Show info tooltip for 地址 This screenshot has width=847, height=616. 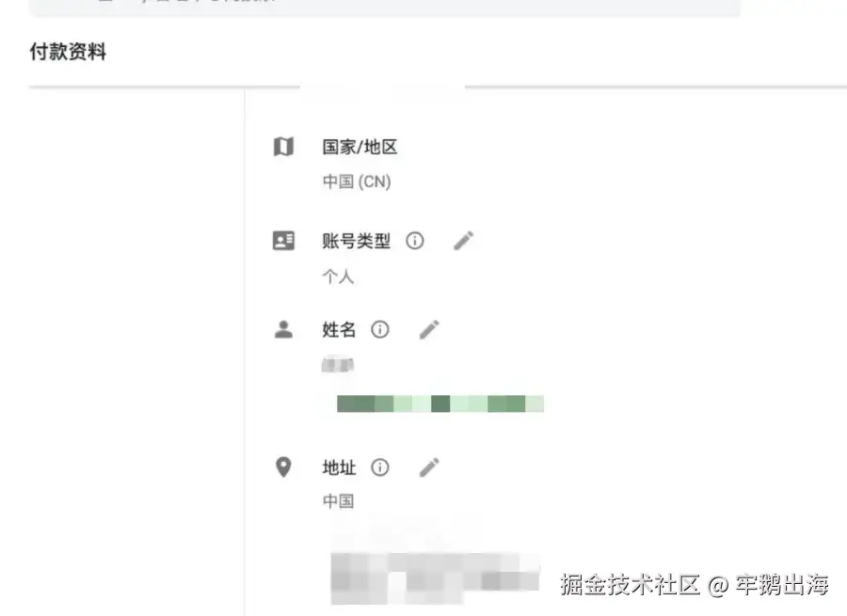click(x=380, y=467)
